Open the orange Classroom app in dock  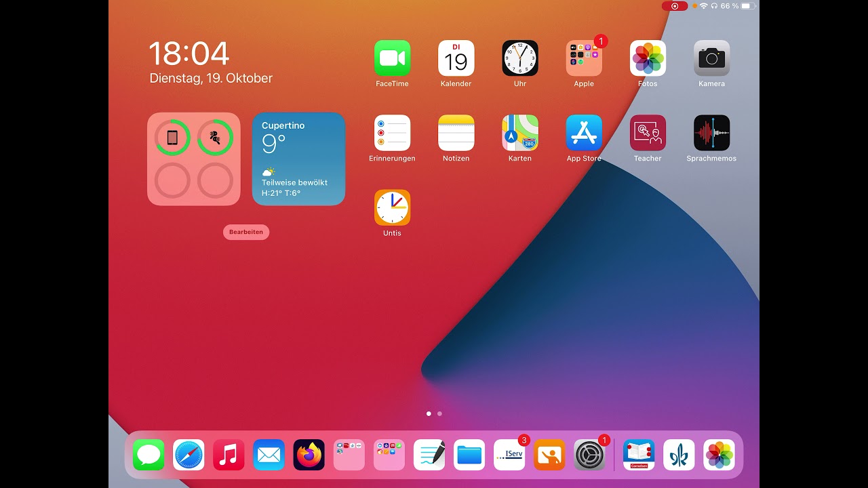549,455
